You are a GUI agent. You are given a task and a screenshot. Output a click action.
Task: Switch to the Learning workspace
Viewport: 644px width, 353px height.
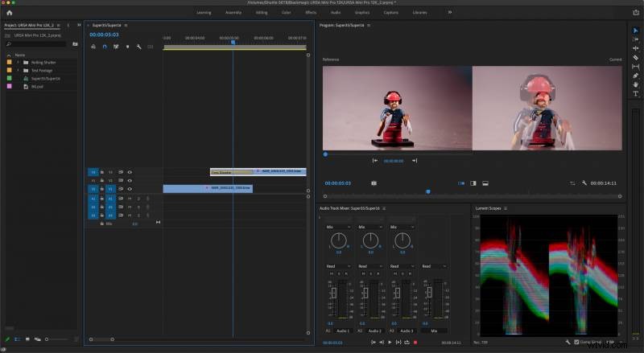click(204, 12)
